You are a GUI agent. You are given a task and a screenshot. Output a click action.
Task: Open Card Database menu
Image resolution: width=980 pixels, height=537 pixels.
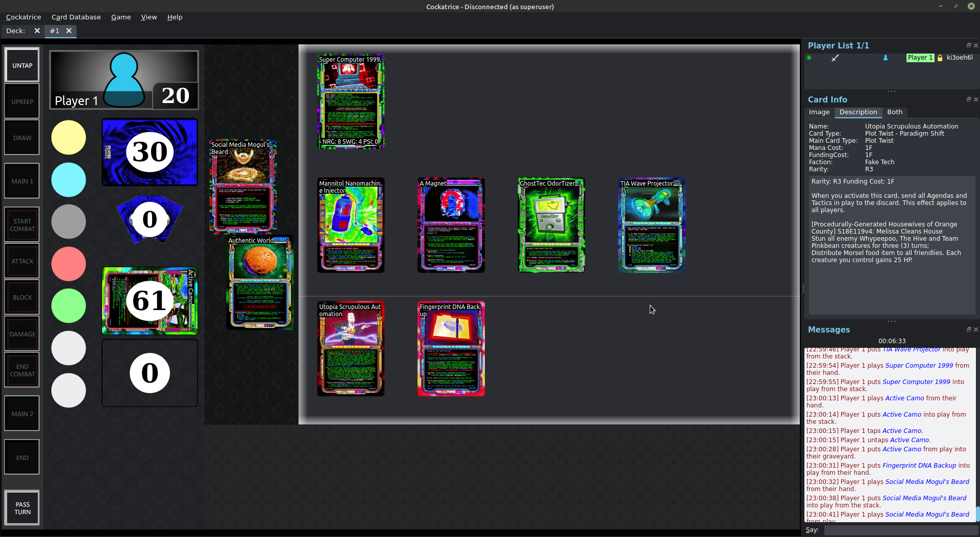(x=76, y=17)
